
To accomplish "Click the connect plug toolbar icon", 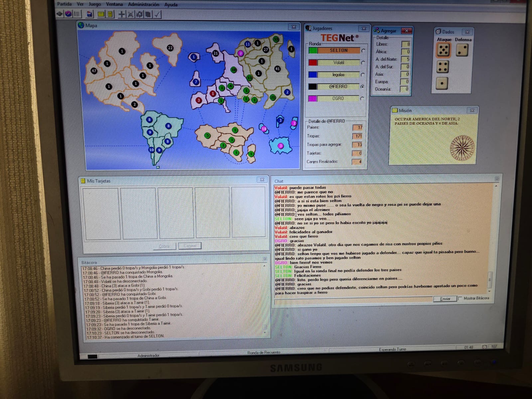I will click(x=60, y=14).
